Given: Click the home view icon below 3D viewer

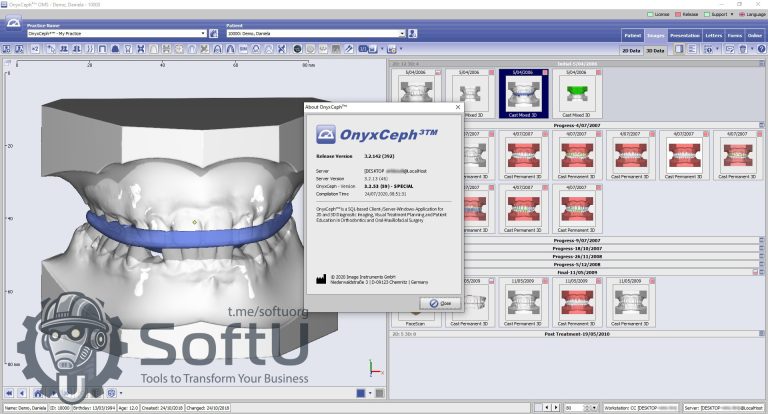Looking at the screenshot, I should [38, 393].
